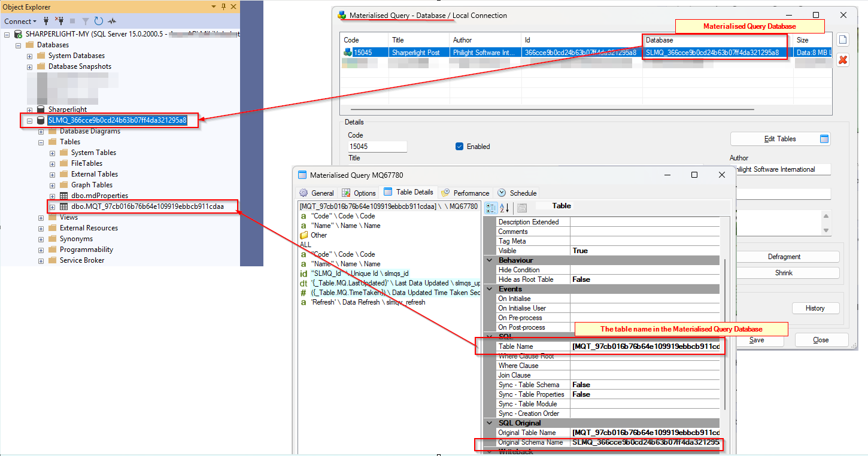This screenshot has width=868, height=456.
Task: Click the dt type icon for LastUpdated field
Action: click(304, 283)
